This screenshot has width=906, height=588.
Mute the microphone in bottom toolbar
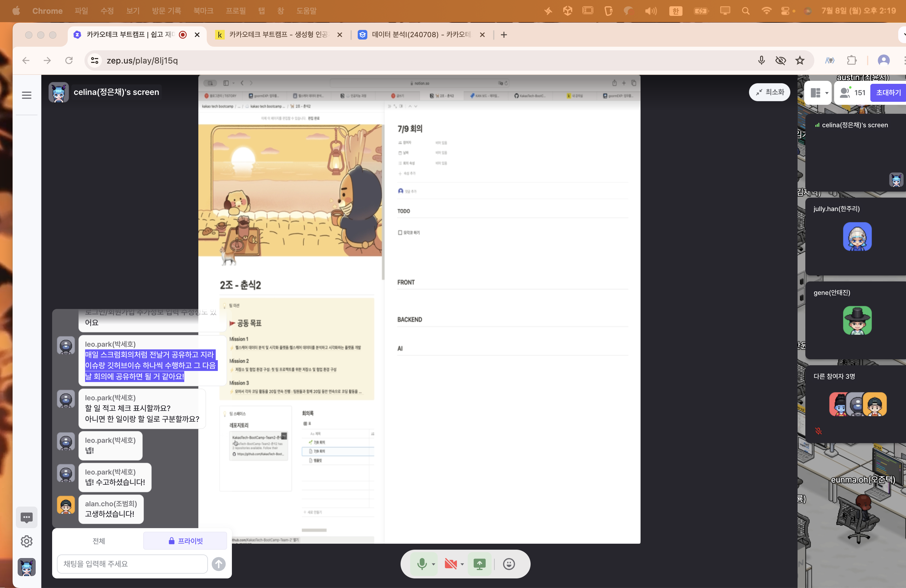(422, 564)
